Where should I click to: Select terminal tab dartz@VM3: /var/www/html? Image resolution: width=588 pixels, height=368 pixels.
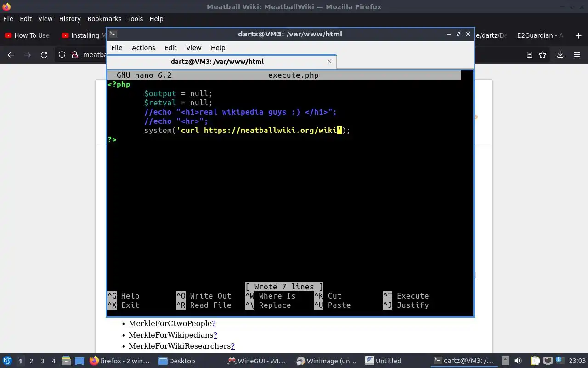click(217, 61)
